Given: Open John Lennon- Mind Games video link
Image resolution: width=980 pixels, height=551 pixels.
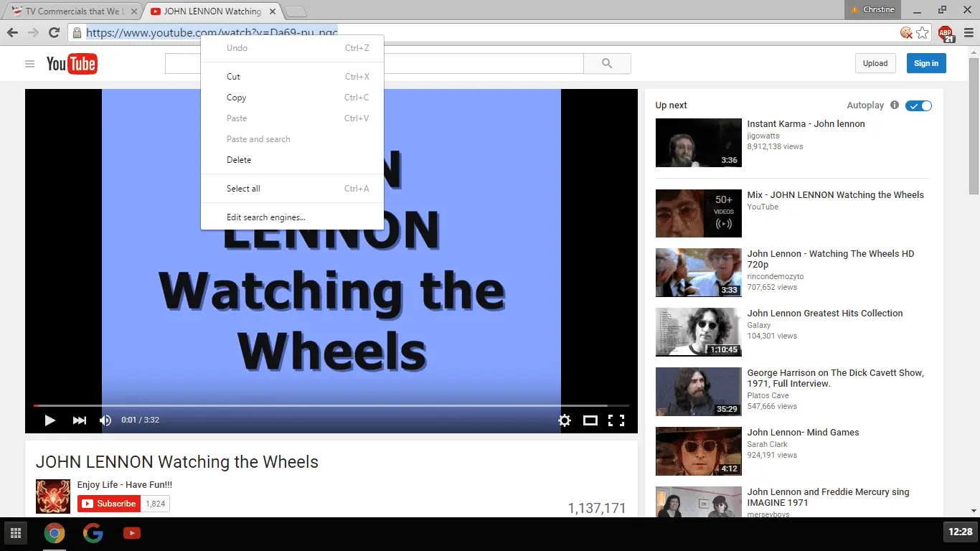Looking at the screenshot, I should point(803,433).
